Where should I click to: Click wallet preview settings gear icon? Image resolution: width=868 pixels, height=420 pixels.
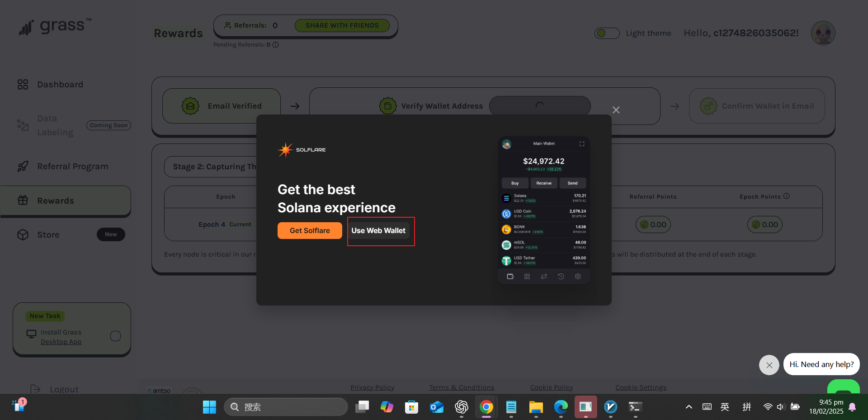tap(578, 277)
